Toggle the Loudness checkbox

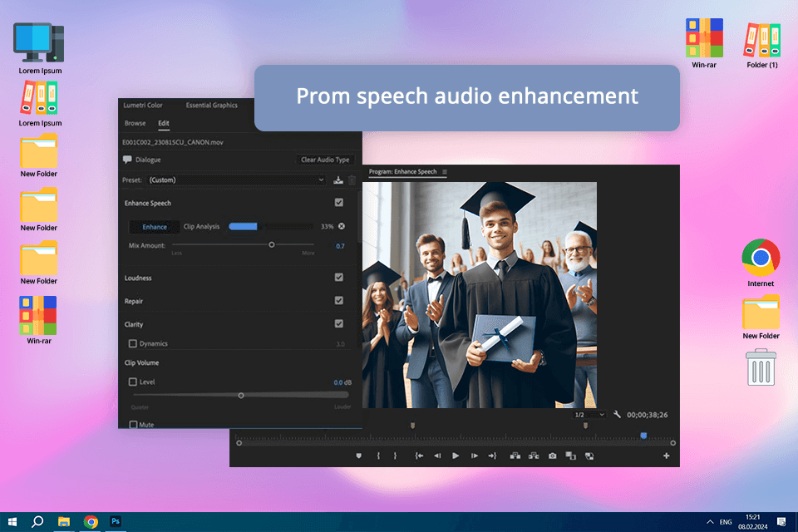[x=339, y=278]
